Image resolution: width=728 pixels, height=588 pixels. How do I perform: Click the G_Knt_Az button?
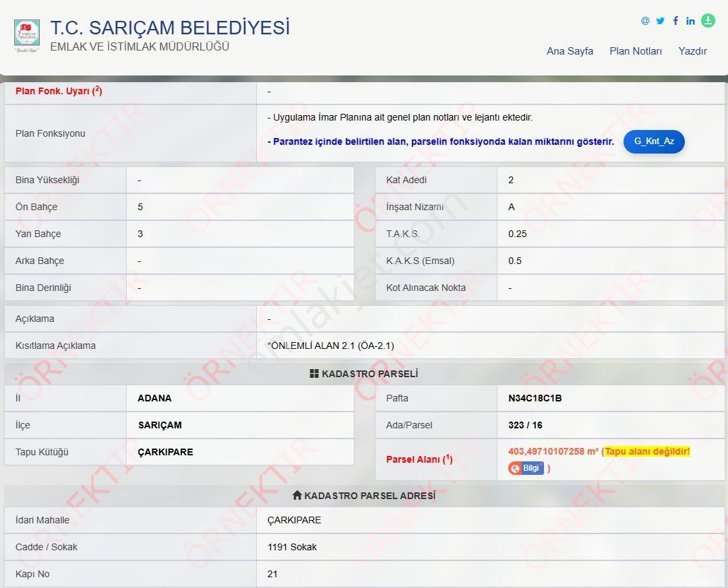[654, 141]
